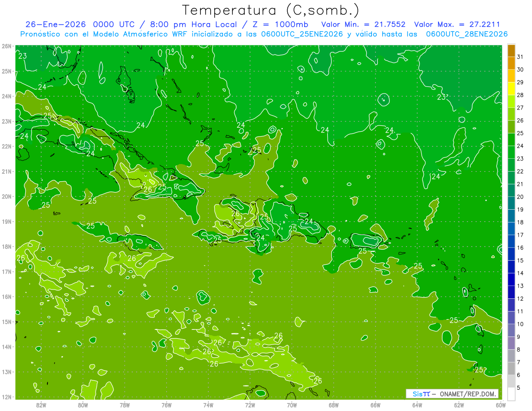Viewport: 532px width, 411px height.
Task: Select the '26N' latitude axis label
Action: [x=7, y=46]
